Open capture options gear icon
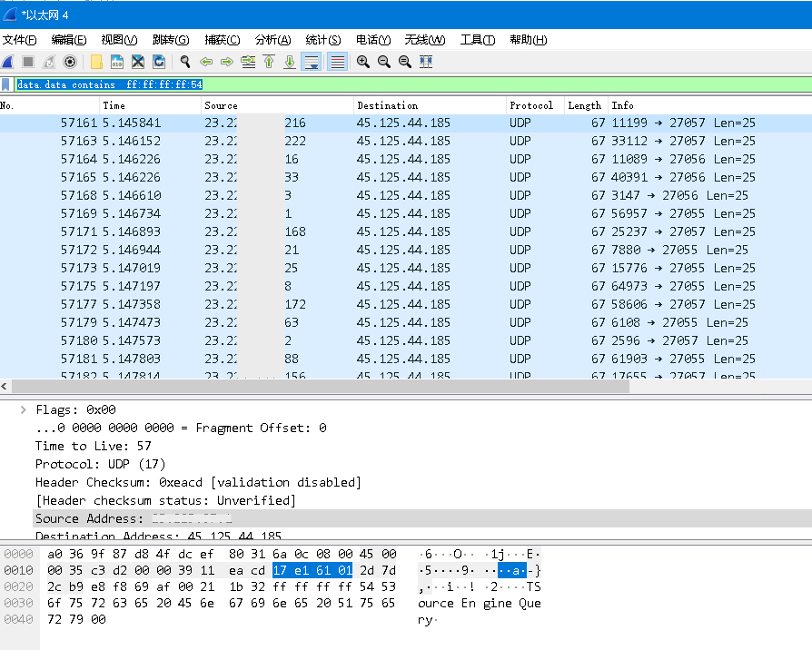This screenshot has width=812, height=650. click(70, 62)
